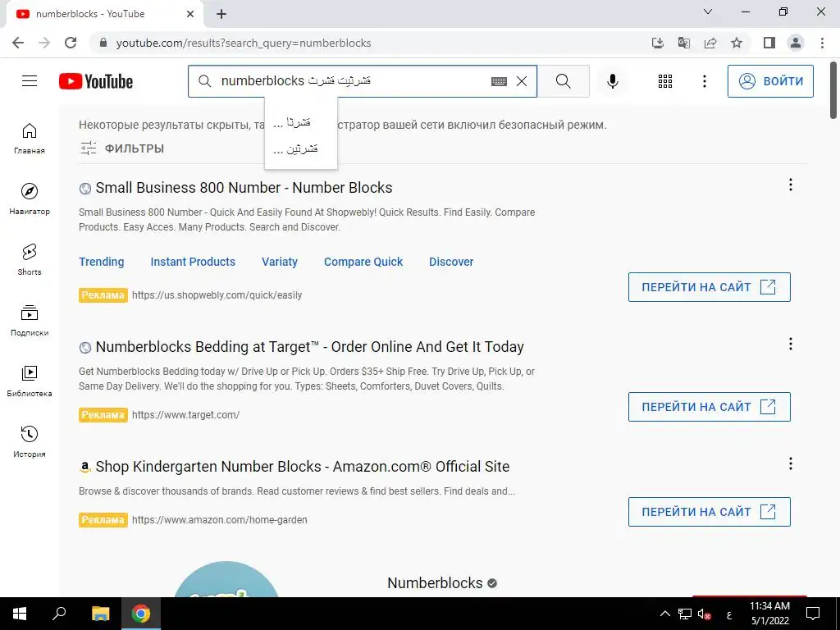Open options menu for Target ad

[x=790, y=344]
